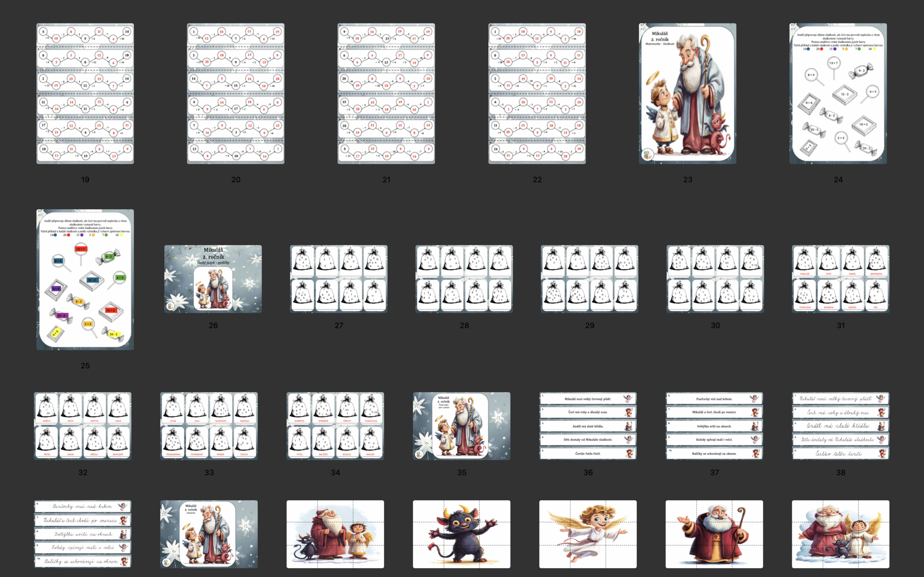The image size is (924, 577).
Task: Click the page number label 22
Action: tap(537, 180)
